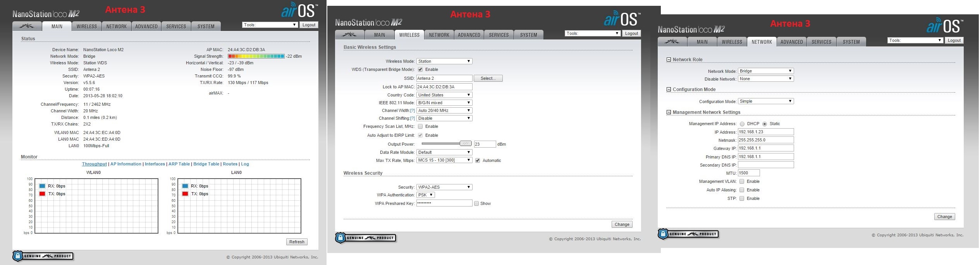Click the Gateway IP input field
Screen dimensions: 980x265
click(x=765, y=148)
